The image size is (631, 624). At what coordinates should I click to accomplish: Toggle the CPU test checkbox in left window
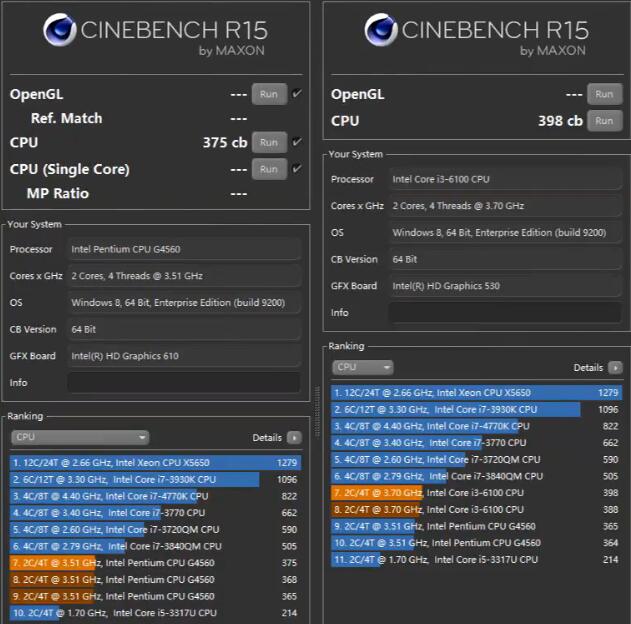pos(297,143)
